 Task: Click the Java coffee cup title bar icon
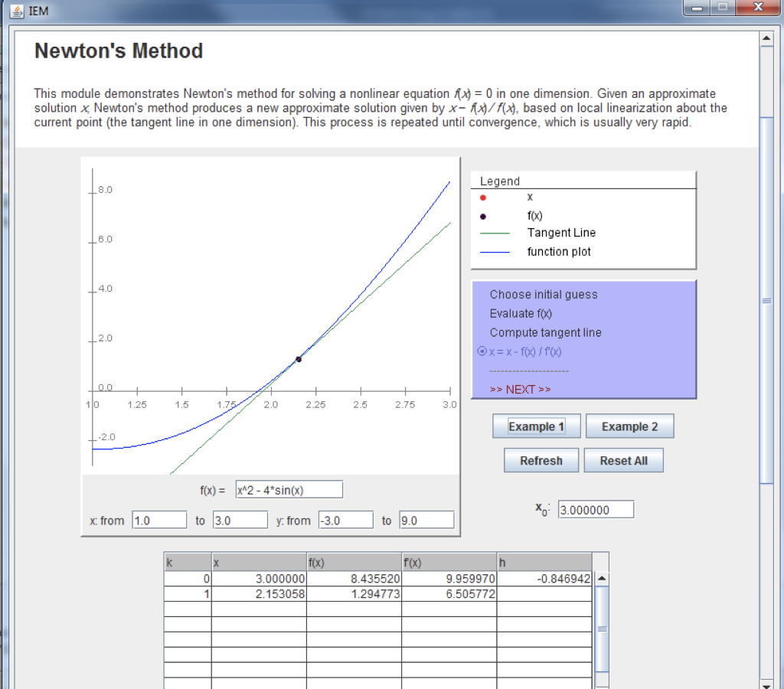(x=18, y=11)
